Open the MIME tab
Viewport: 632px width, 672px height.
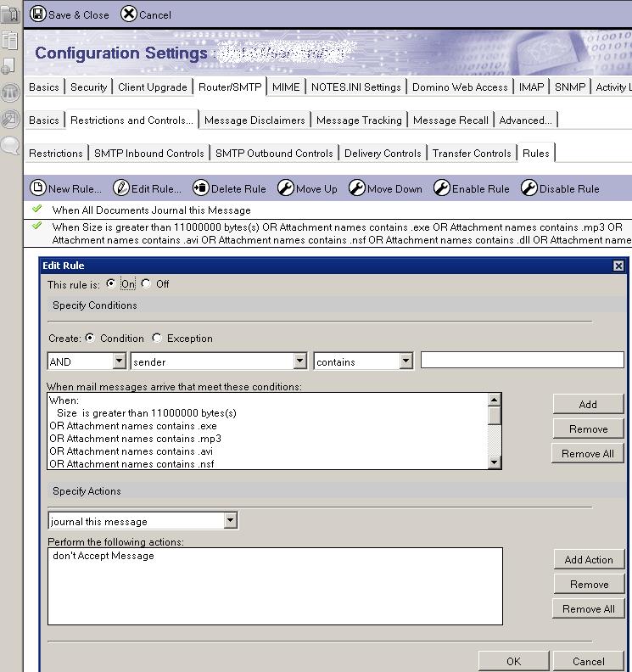point(286,87)
